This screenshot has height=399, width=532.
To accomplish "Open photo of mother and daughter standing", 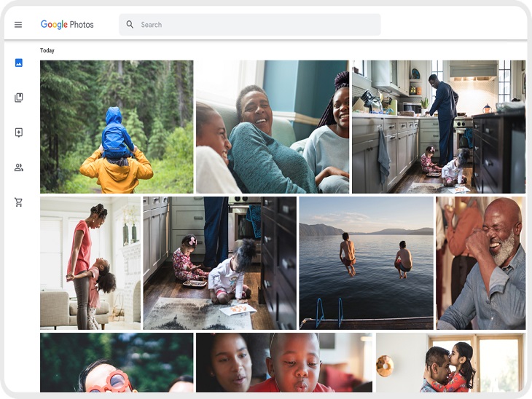I will point(90,263).
